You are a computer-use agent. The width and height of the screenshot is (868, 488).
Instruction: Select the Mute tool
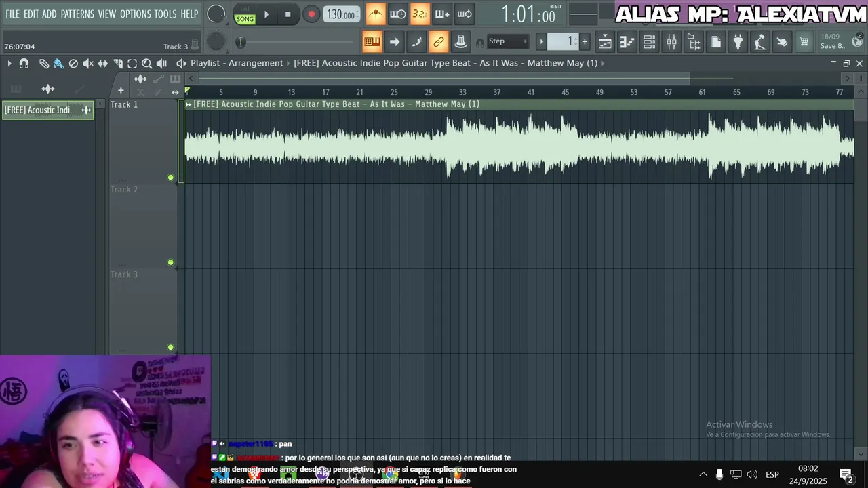[88, 63]
